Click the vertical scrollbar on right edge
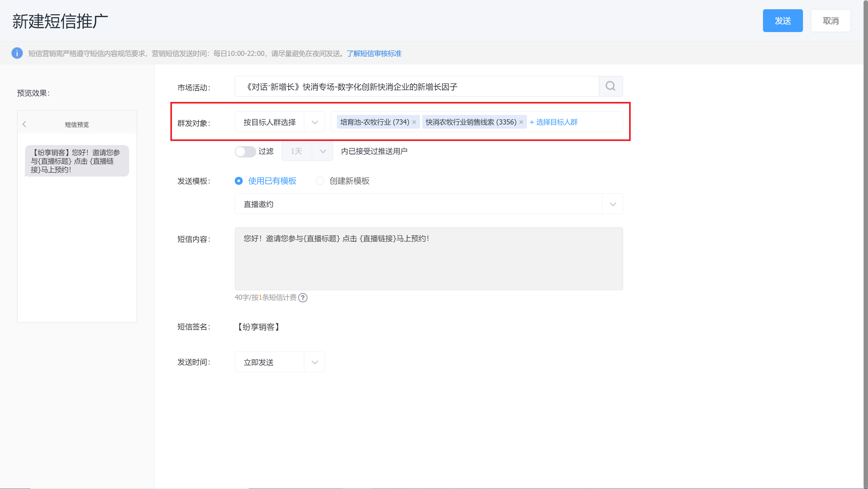The height and width of the screenshot is (489, 868). 865,245
